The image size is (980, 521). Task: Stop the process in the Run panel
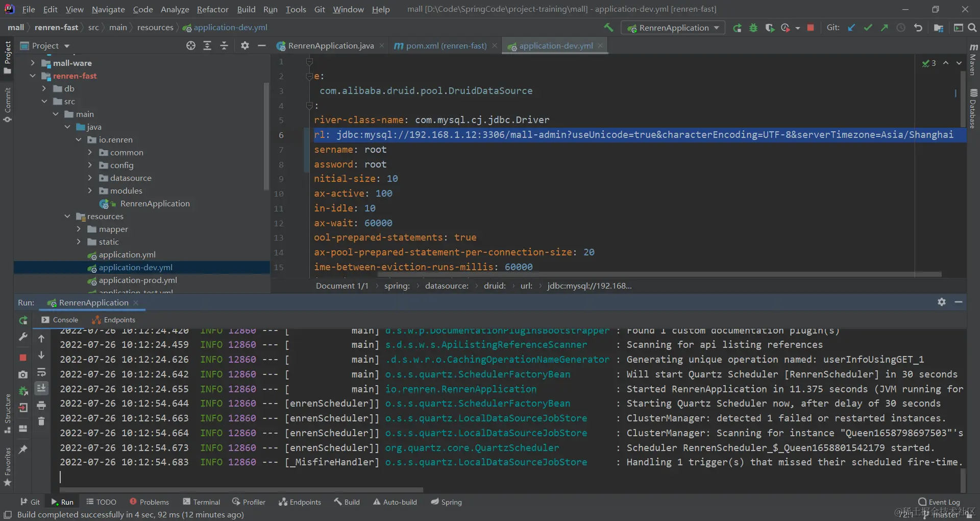pyautogui.click(x=23, y=357)
